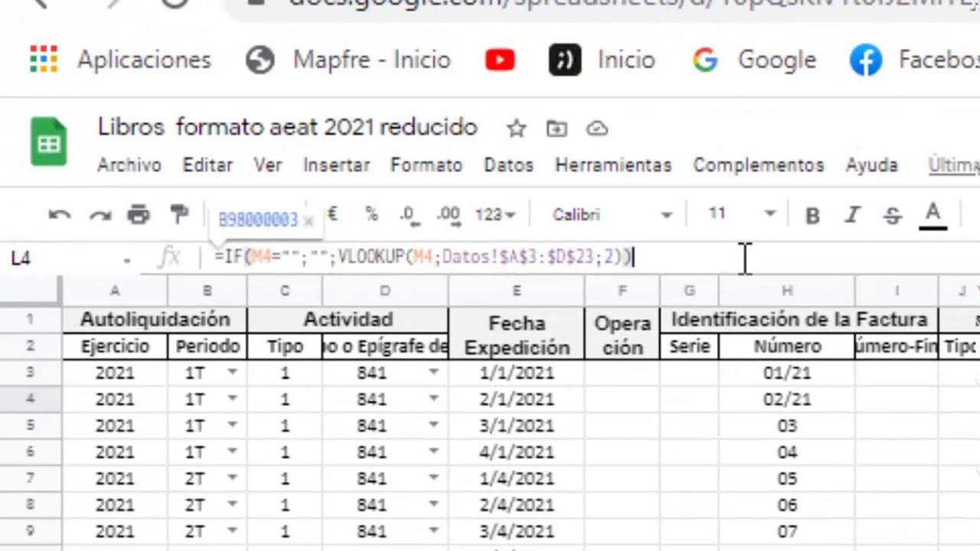Open the text color picker

[x=933, y=215]
